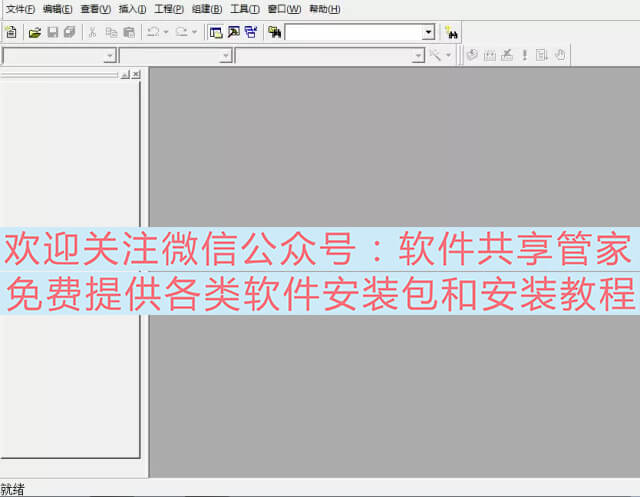Click the Copy icon
640x497 pixels.
[111, 32]
